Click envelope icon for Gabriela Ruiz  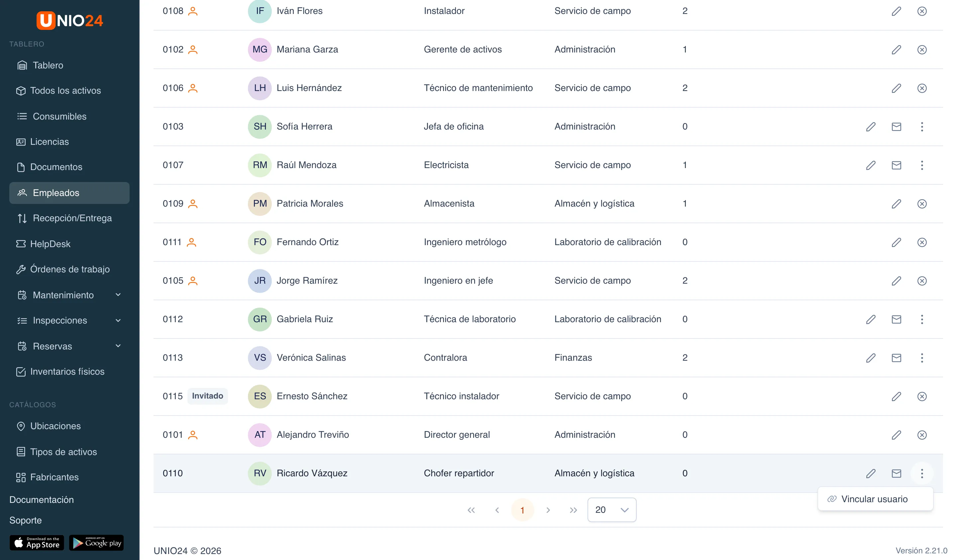pos(896,319)
